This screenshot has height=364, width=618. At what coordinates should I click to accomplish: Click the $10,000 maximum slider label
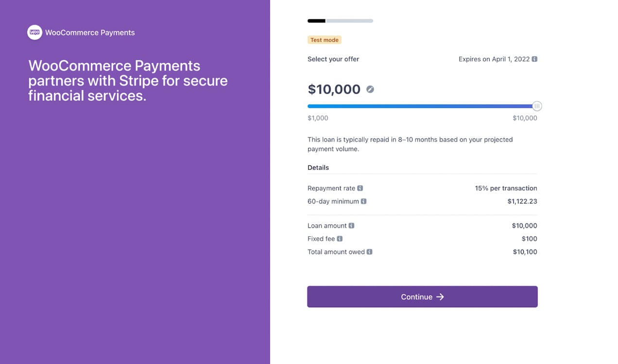[x=525, y=118]
